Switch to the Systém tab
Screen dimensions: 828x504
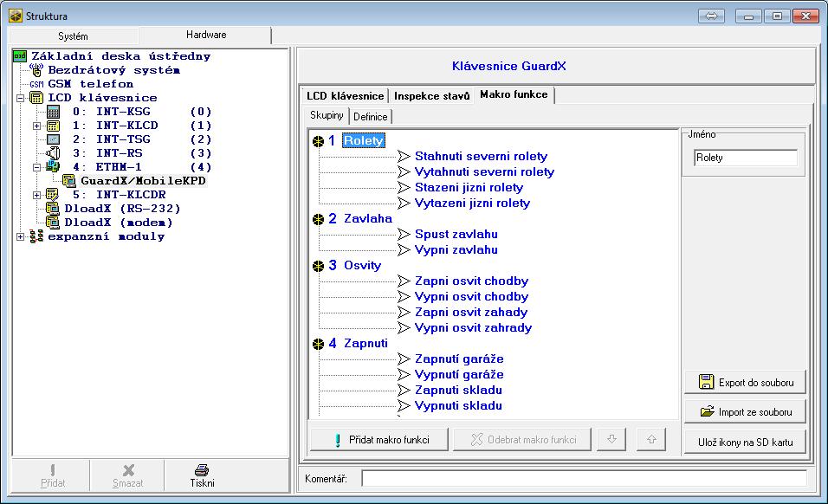[74, 36]
